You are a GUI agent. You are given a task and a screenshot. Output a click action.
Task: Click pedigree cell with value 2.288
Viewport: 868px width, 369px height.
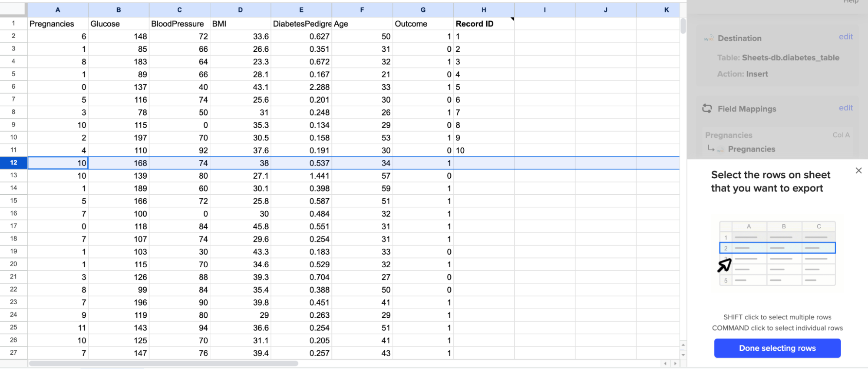pos(301,87)
